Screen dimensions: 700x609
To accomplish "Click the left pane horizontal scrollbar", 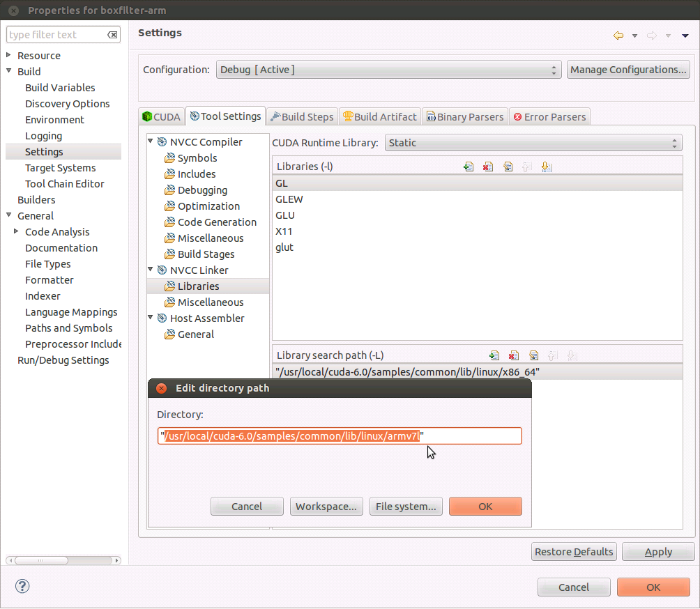I will (x=63, y=560).
